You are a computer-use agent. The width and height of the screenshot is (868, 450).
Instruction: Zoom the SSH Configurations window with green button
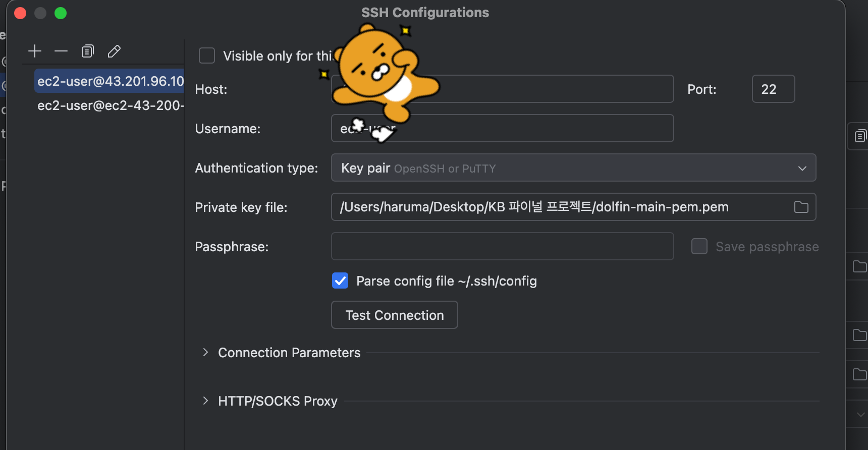[x=61, y=13]
